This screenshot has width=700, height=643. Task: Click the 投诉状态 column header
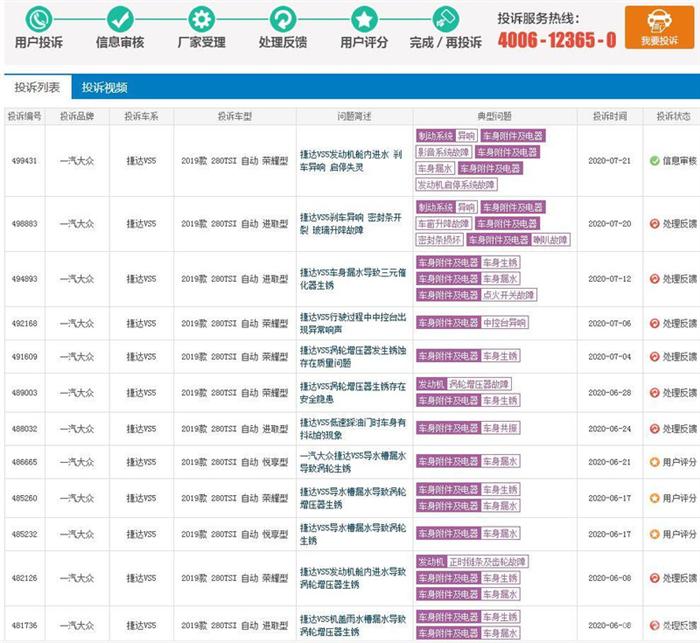[673, 117]
